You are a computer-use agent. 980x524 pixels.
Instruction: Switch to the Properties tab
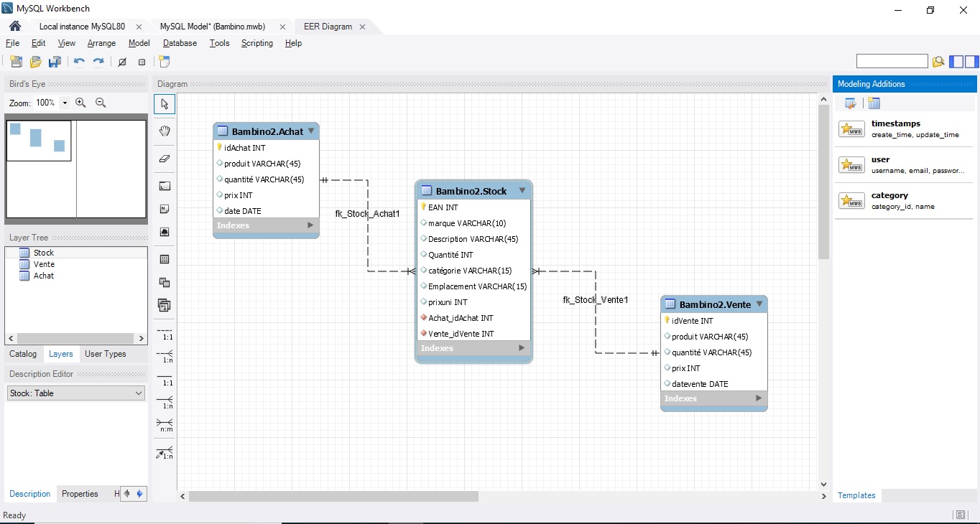pyautogui.click(x=80, y=494)
